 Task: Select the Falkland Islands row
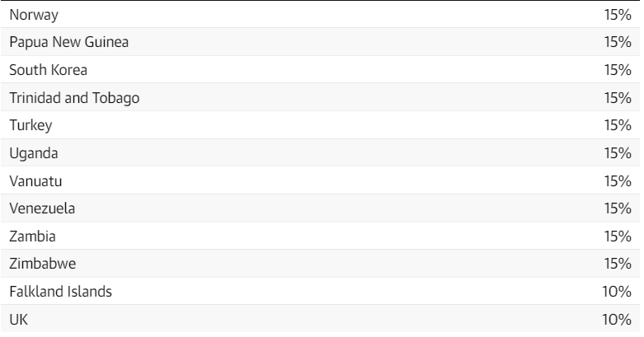321,291
